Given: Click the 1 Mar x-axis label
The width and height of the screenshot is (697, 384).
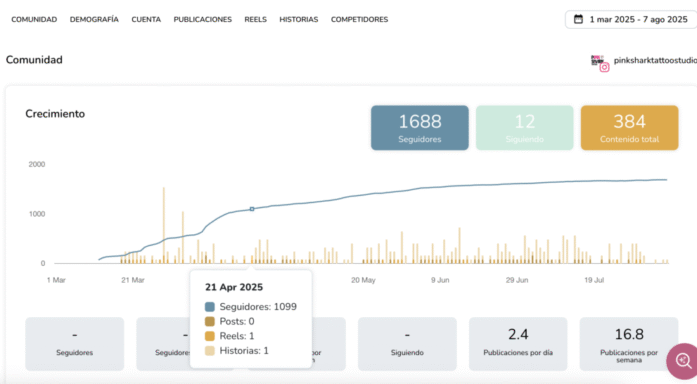Looking at the screenshot, I should [56, 280].
